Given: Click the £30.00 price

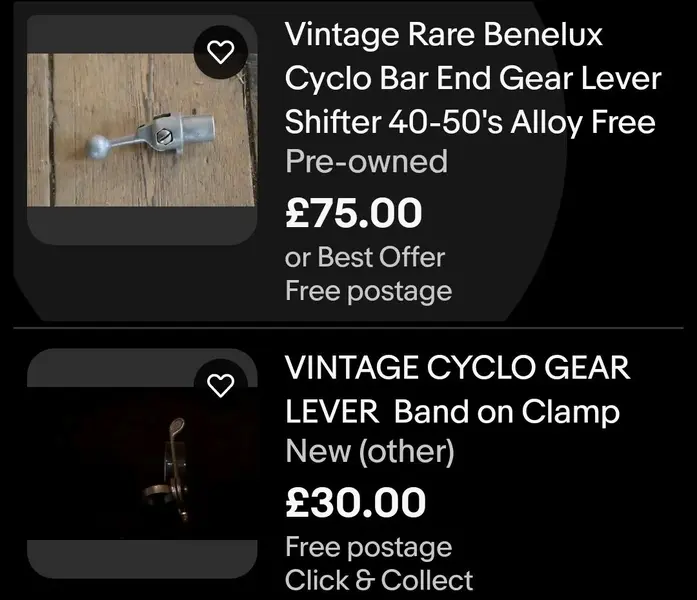Looking at the screenshot, I should coord(355,502).
